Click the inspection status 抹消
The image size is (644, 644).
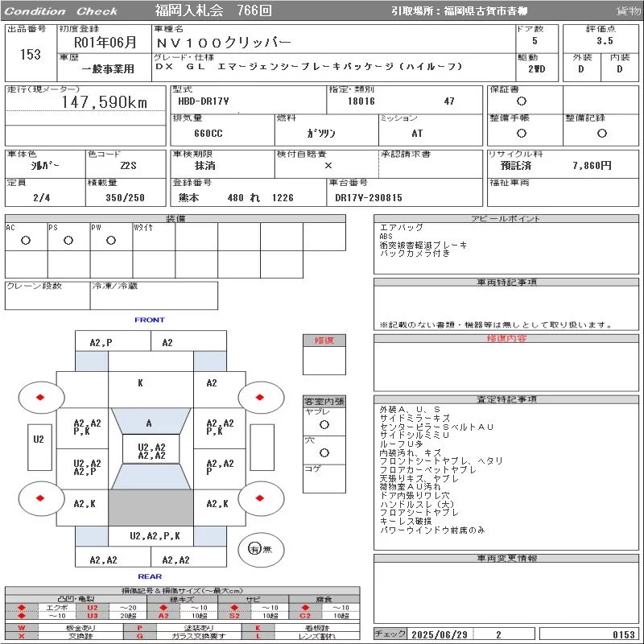click(205, 166)
